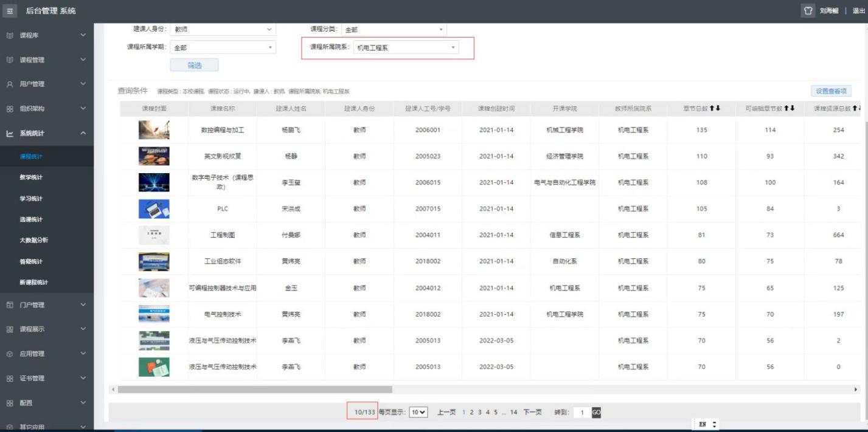The image size is (868, 432).
Task: Click the 课程管理 book icon
Action: tap(10, 60)
